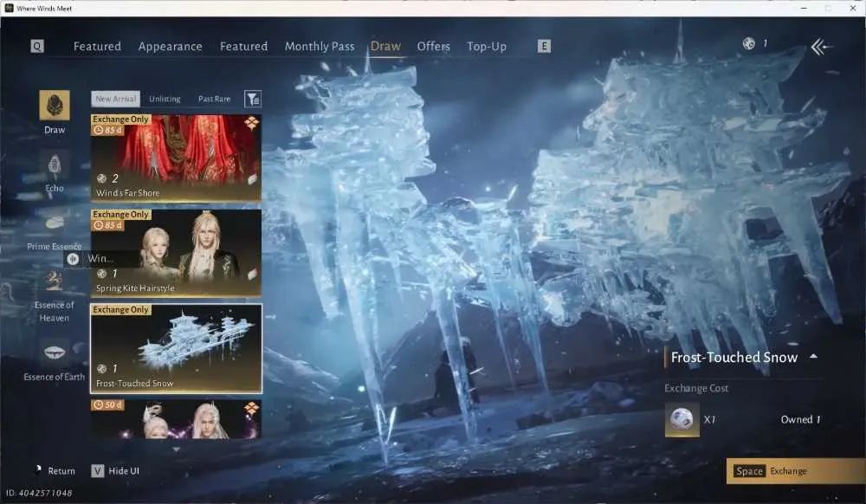
Task: Select Essence of Heaven icon
Action: [x=54, y=281]
